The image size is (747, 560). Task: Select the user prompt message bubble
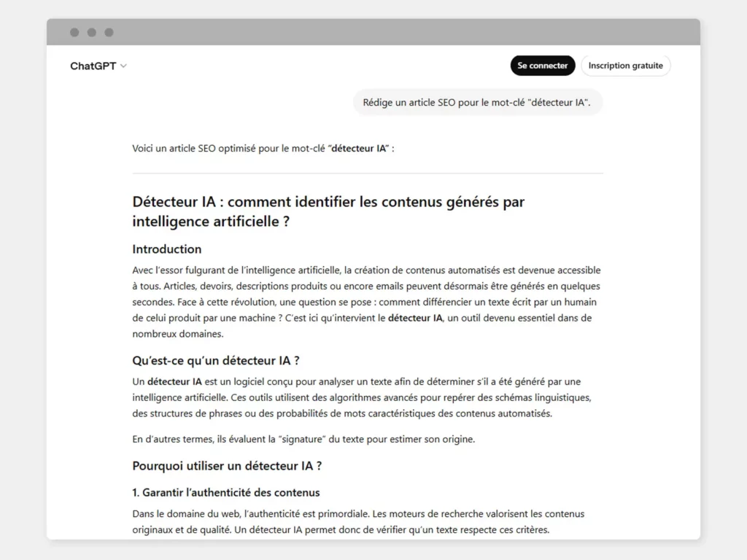(478, 102)
